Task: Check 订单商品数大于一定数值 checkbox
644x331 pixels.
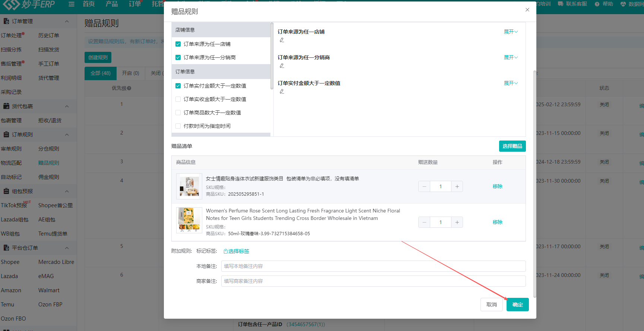Action: coord(178,113)
